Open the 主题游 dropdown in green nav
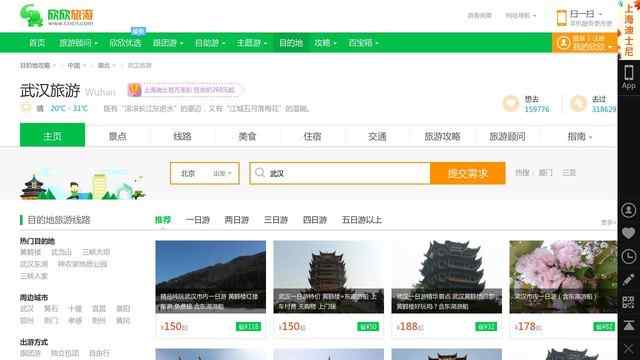This screenshot has height=360, width=640. [251, 43]
